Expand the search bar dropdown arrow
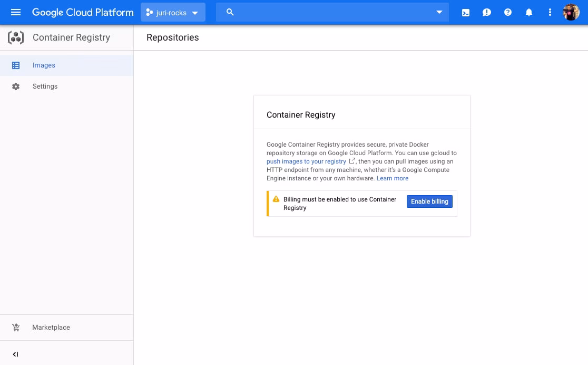Image resolution: width=588 pixels, height=365 pixels. pyautogui.click(x=439, y=12)
